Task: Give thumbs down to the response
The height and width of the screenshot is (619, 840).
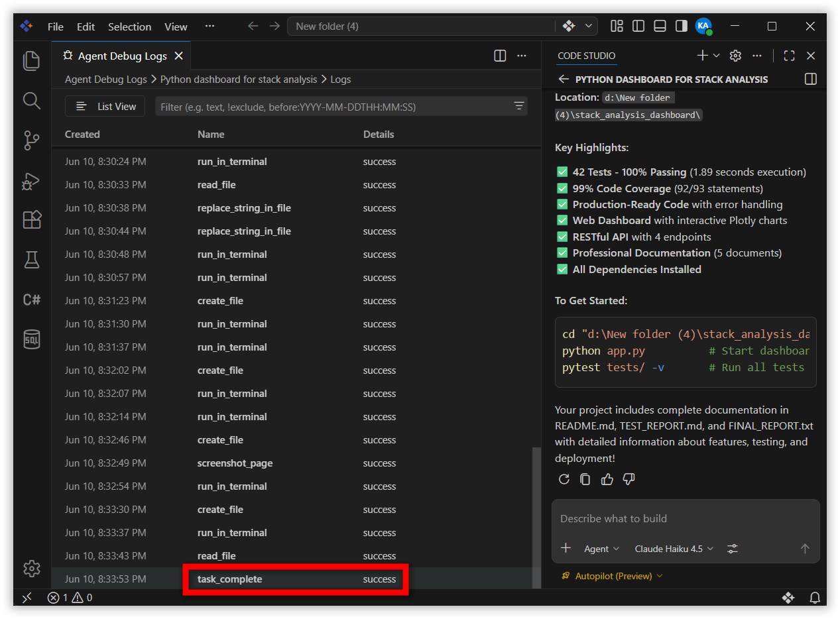Action: [x=629, y=479]
